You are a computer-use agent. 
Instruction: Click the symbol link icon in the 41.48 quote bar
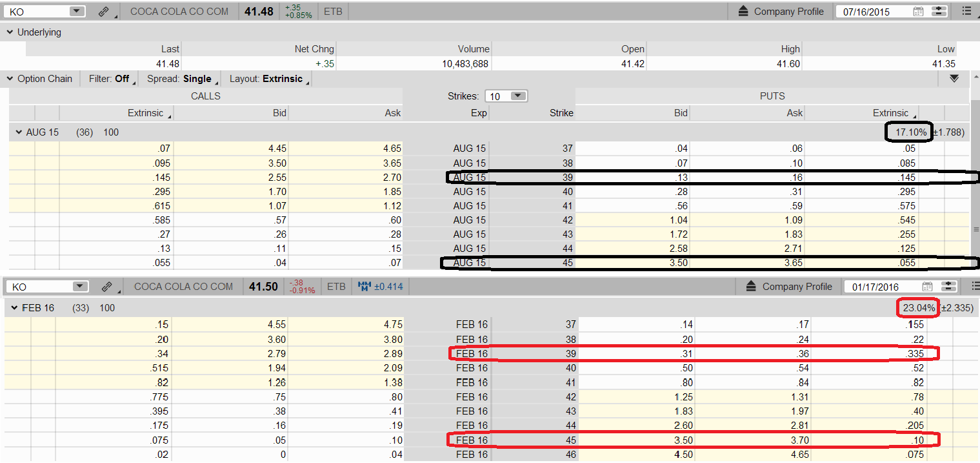click(x=104, y=12)
